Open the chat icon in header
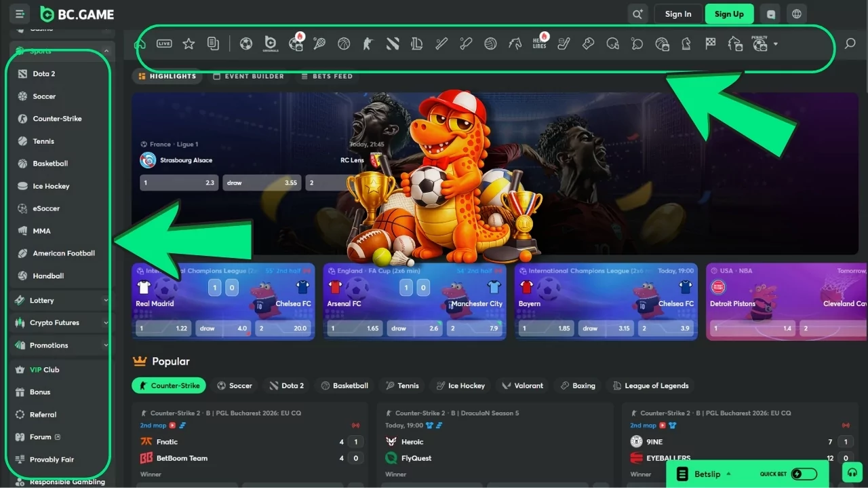The image size is (868, 488). [770, 14]
